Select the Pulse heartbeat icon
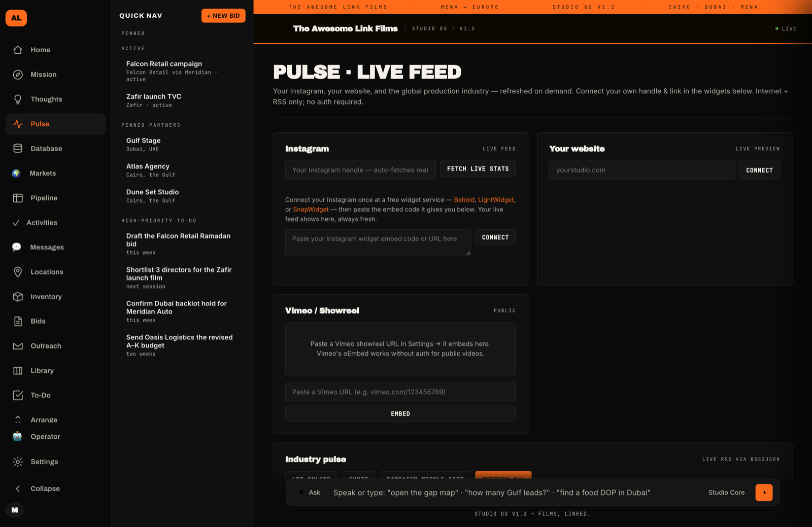This screenshot has width=812, height=527. point(18,124)
